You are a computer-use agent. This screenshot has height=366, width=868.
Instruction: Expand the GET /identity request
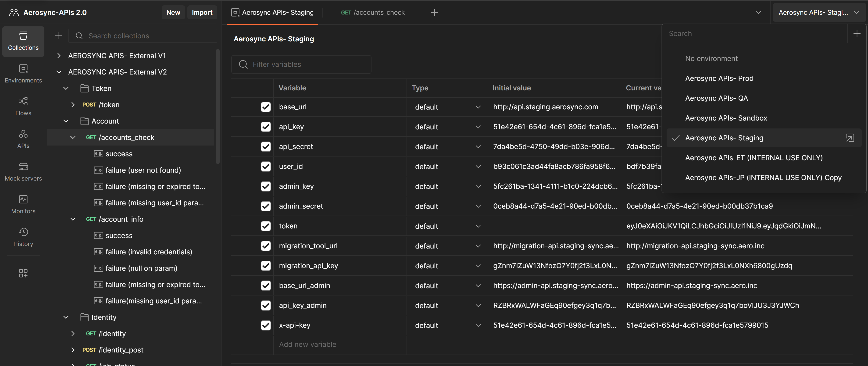[x=73, y=333]
